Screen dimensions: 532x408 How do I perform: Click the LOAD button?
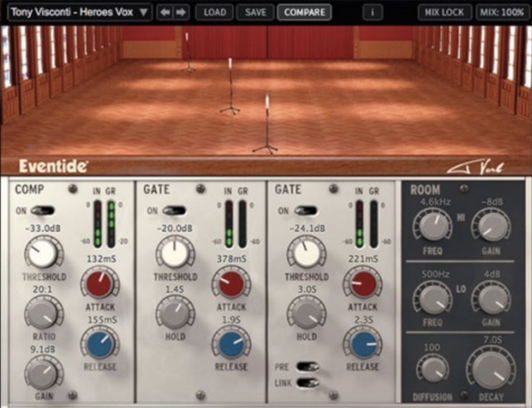click(x=214, y=12)
